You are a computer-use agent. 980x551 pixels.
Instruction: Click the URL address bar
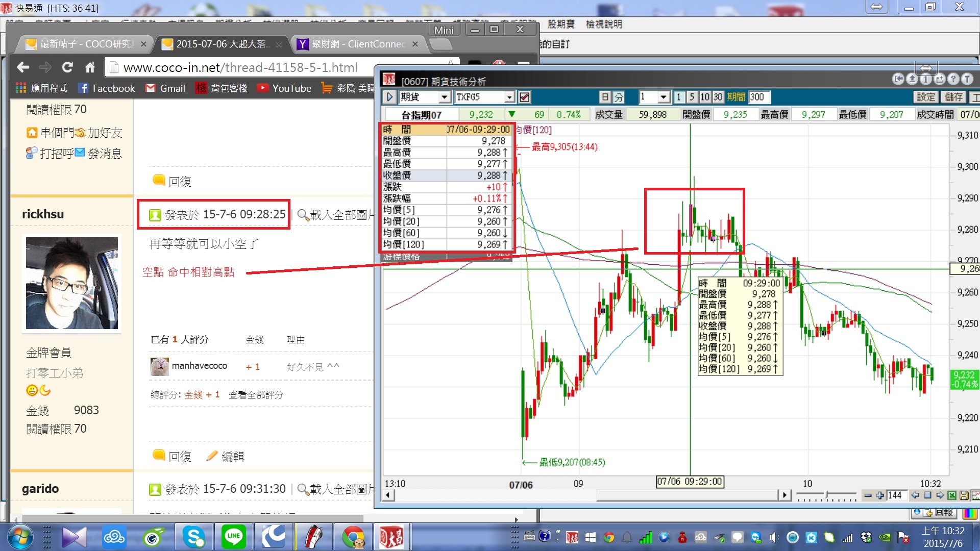click(x=281, y=67)
